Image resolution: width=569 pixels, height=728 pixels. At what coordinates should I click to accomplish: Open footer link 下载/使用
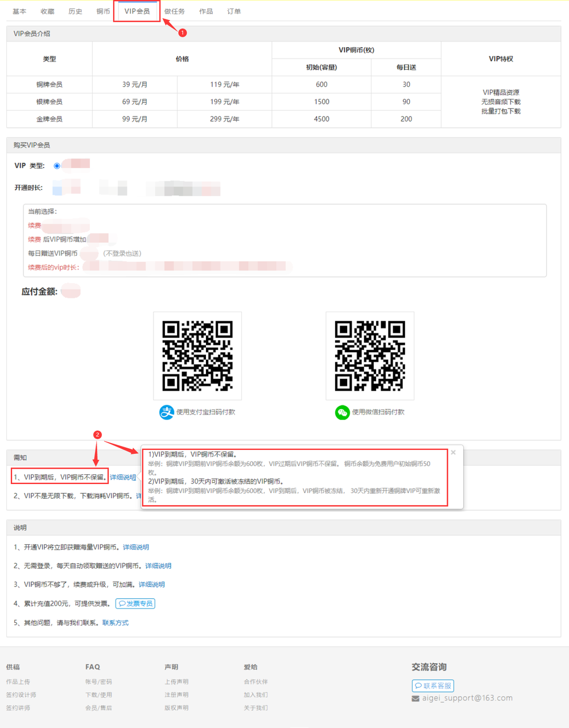click(x=98, y=695)
